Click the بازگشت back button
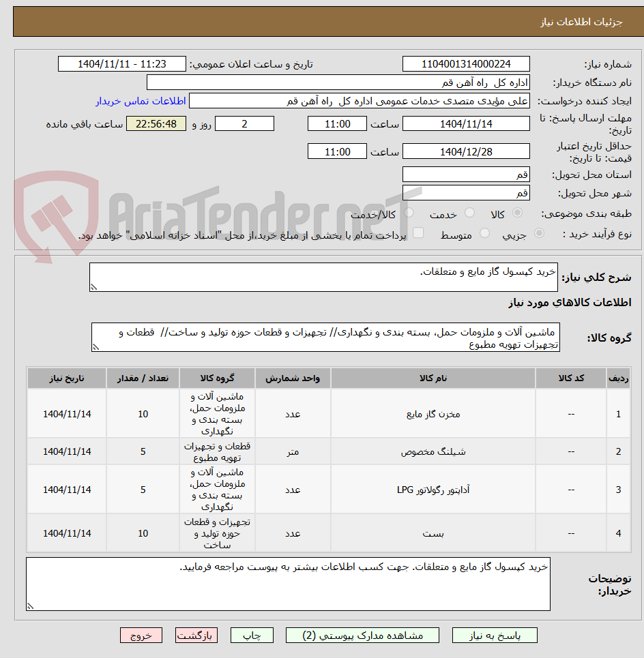 [196, 635]
